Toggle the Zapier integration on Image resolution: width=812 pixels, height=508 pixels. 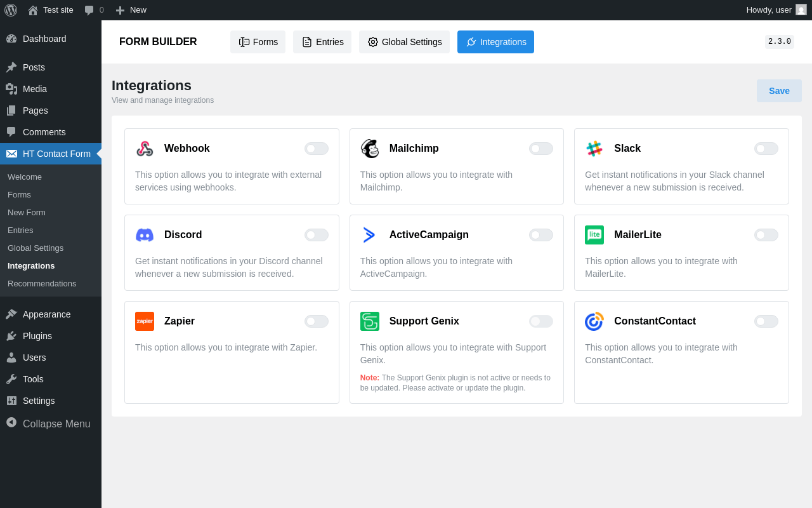(x=316, y=321)
